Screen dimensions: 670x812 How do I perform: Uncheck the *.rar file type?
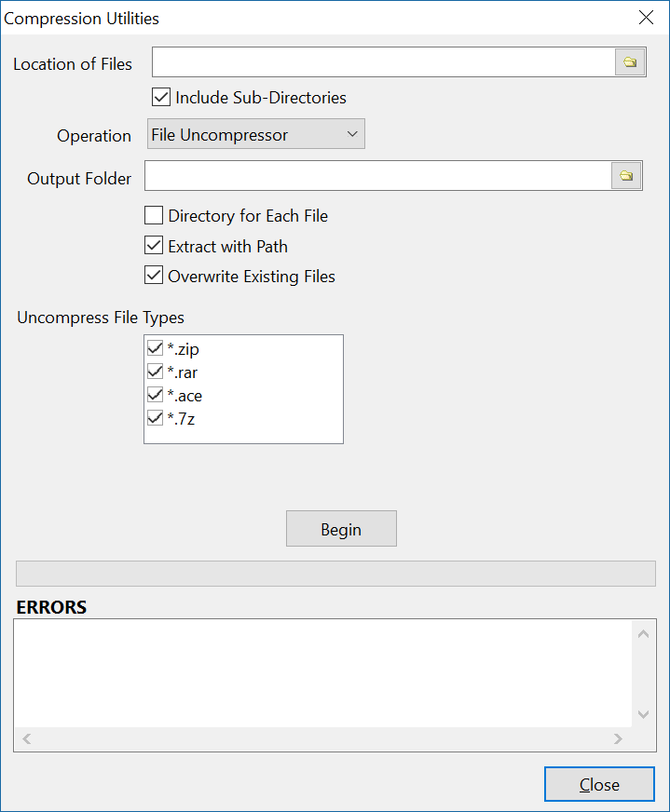pos(155,372)
